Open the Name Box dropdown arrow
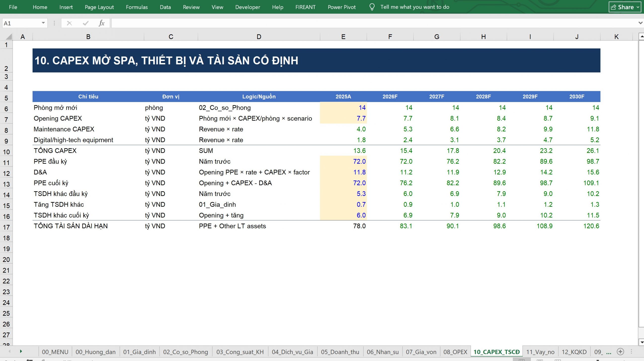This screenshot has width=644, height=361. [x=43, y=23]
